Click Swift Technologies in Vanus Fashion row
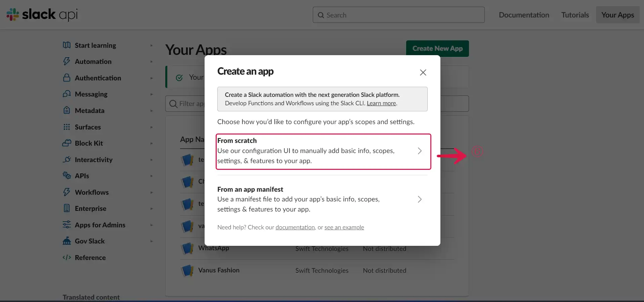 [x=322, y=270]
